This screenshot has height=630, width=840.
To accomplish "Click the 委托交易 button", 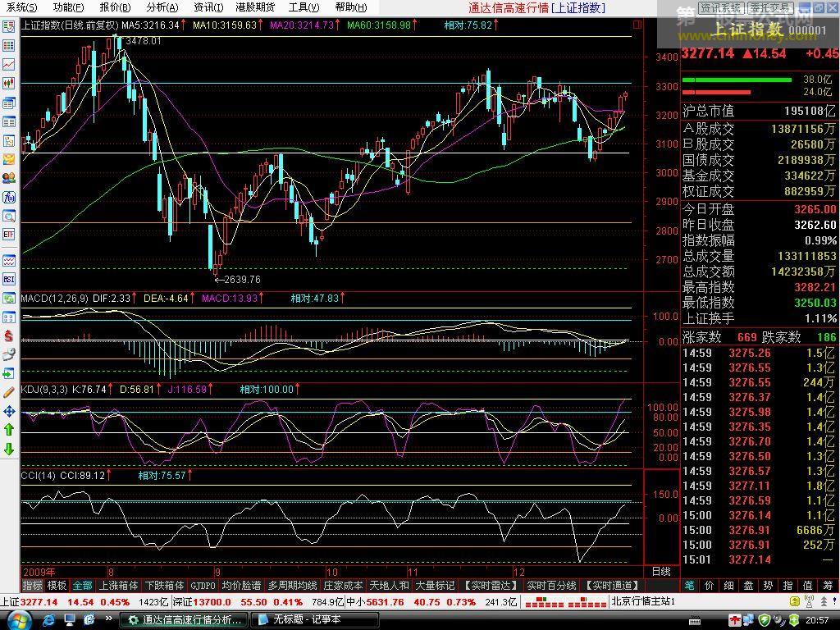I will [769, 8].
